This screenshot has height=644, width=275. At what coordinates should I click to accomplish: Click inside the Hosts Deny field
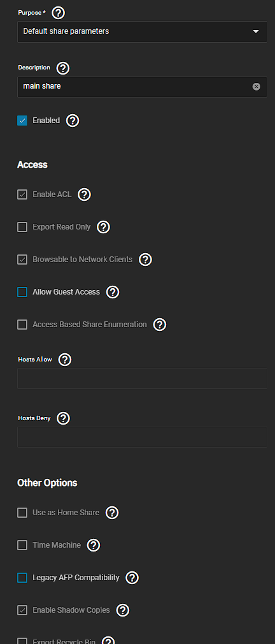pos(142,437)
